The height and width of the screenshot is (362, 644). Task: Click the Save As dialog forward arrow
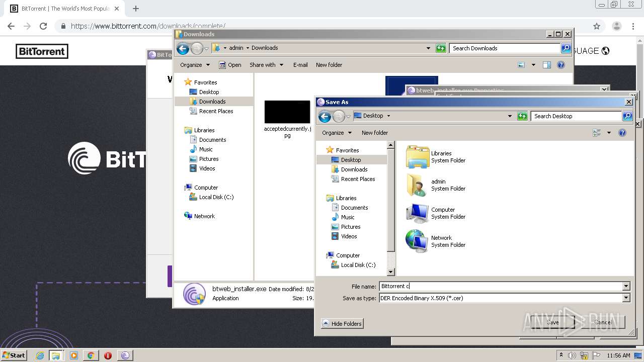(339, 116)
